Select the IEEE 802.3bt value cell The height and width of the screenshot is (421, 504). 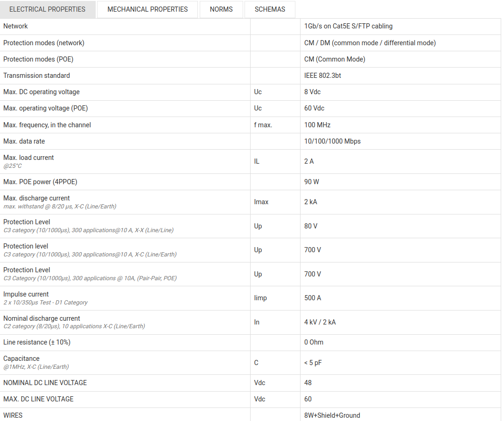pyautogui.click(x=322, y=76)
